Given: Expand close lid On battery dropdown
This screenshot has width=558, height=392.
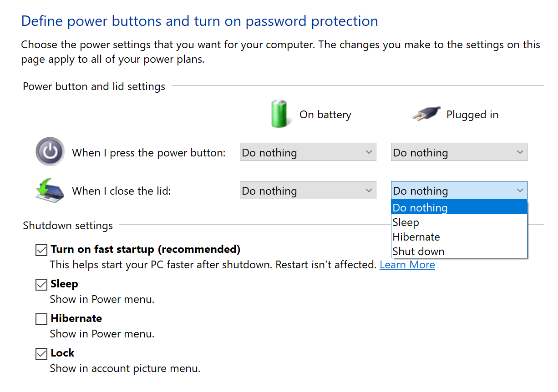Looking at the screenshot, I should [x=308, y=191].
